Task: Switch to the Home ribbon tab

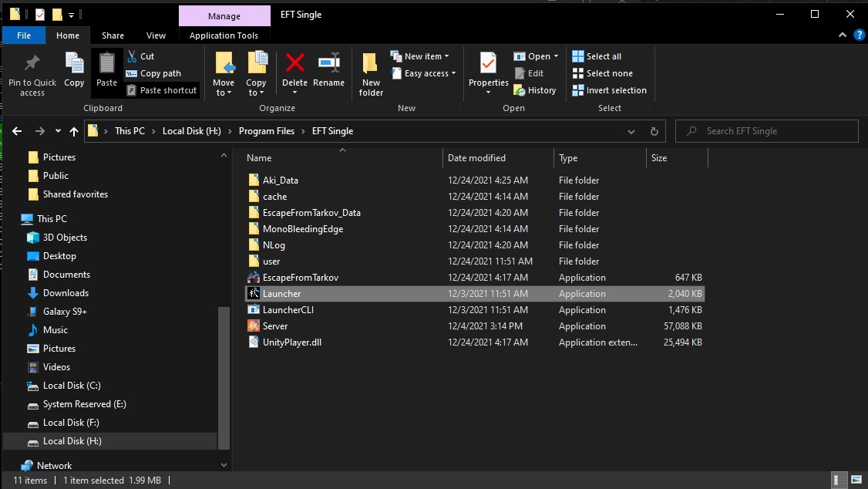Action: coord(68,35)
